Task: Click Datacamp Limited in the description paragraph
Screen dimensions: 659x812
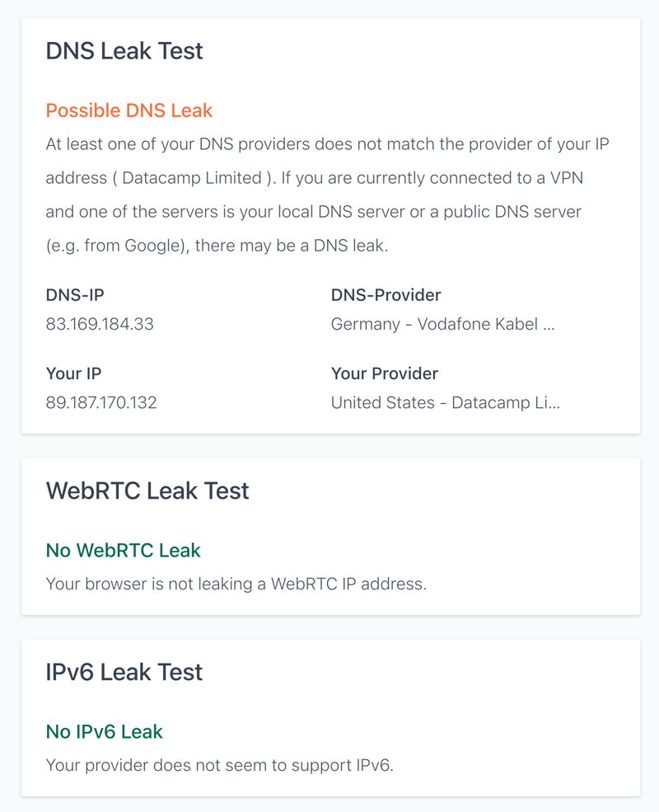Action: click(192, 178)
